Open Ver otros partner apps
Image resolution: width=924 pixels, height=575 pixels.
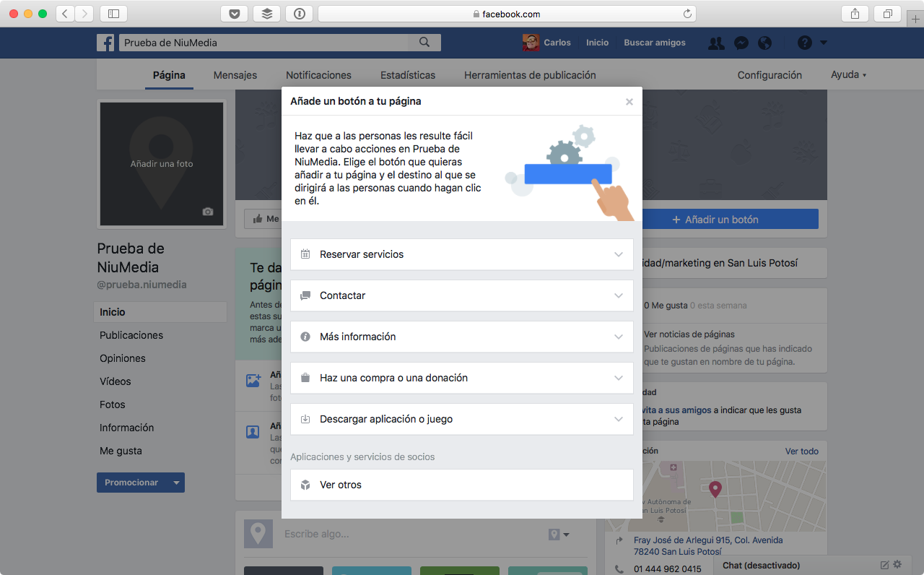[462, 485]
